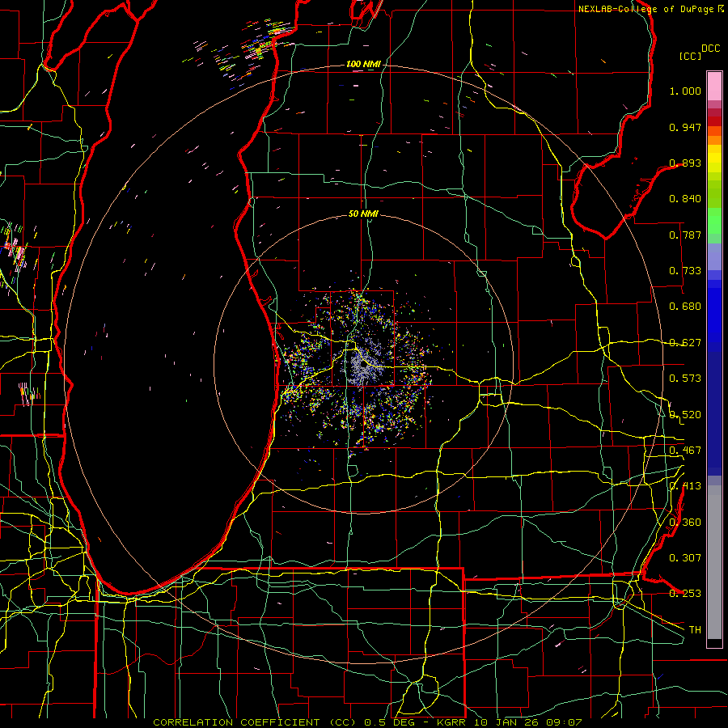Pick the lavender legend band near 0.733

point(714,256)
